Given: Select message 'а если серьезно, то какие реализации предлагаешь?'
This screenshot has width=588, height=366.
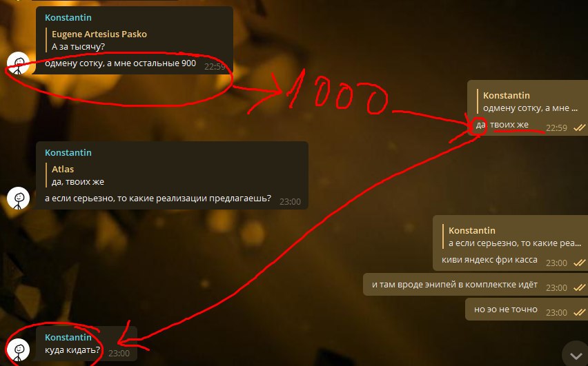Looking at the screenshot, I should point(158,199).
